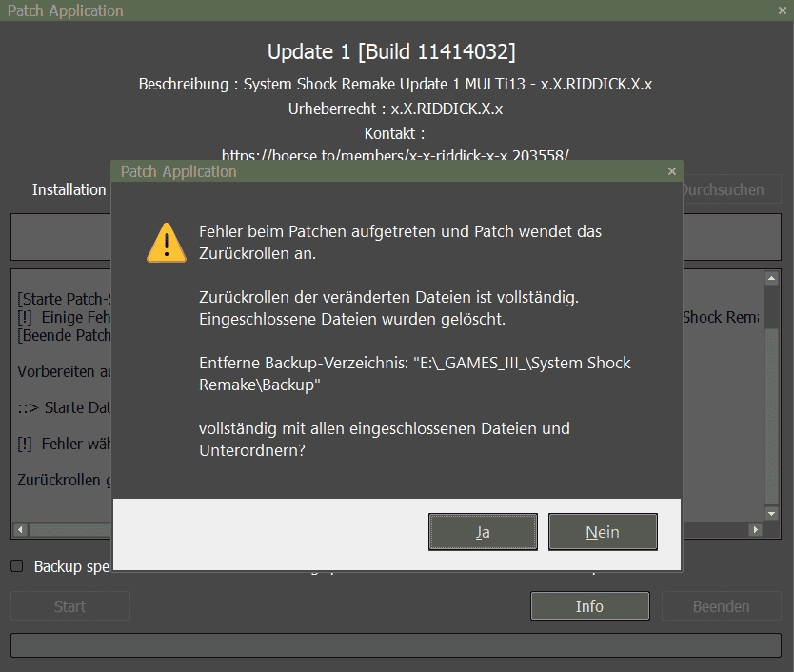Click the horizontal scrollbar thumb in log
This screenshot has width=794, height=672.
(x=70, y=530)
